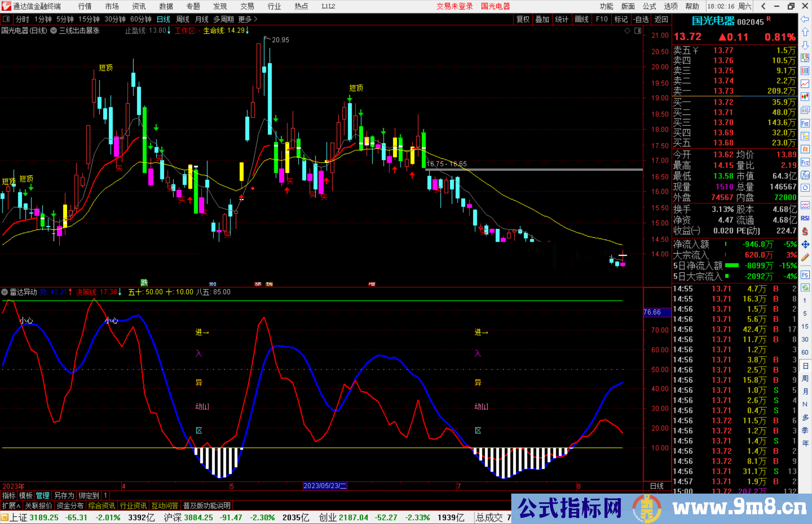Click the 统计 button
The image size is (812, 524).
(x=562, y=19)
